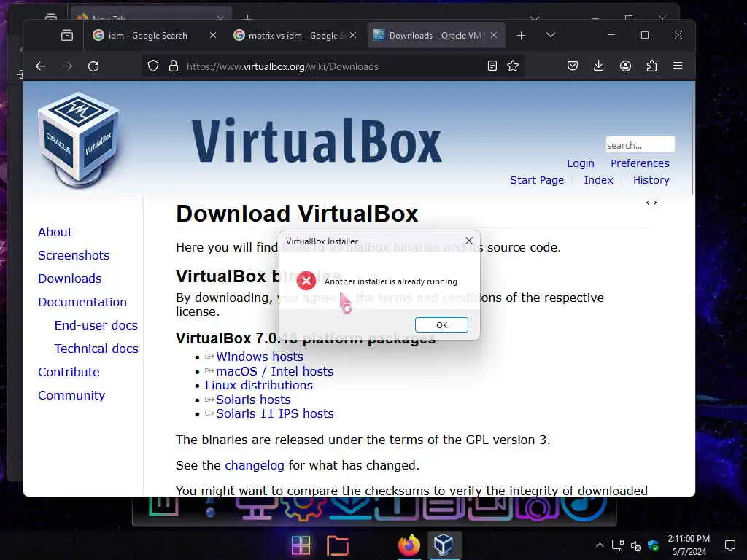Open Screenshots in the sidebar
The image size is (747, 560).
[x=74, y=255]
